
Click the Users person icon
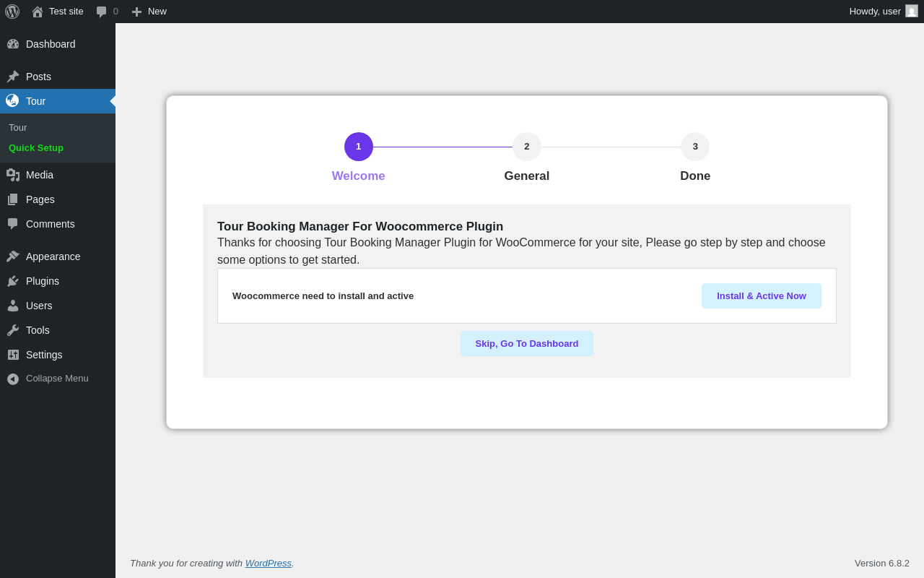[13, 306]
